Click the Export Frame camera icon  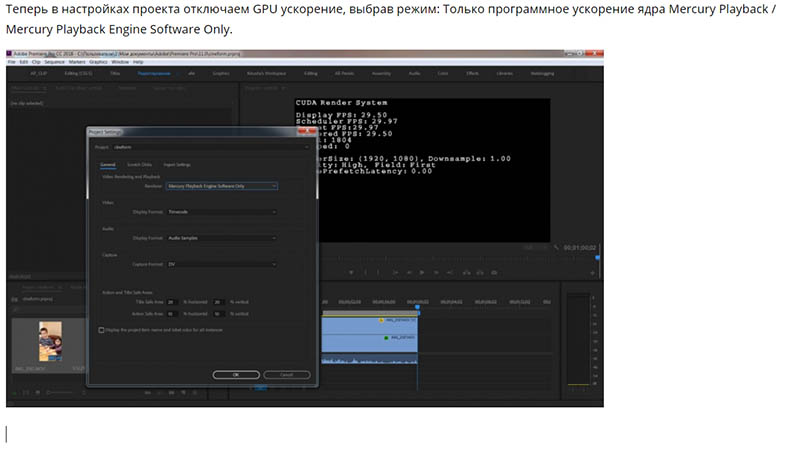494,272
